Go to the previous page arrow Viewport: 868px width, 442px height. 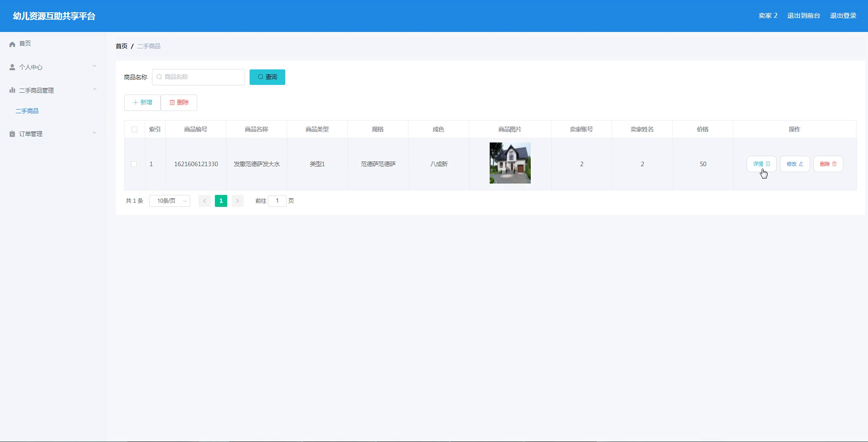coord(204,201)
